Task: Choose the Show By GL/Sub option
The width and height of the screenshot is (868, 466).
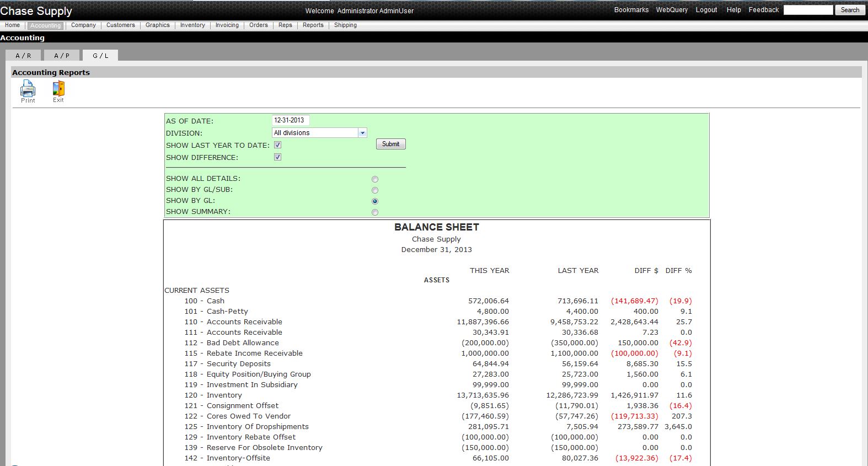Action: point(375,190)
